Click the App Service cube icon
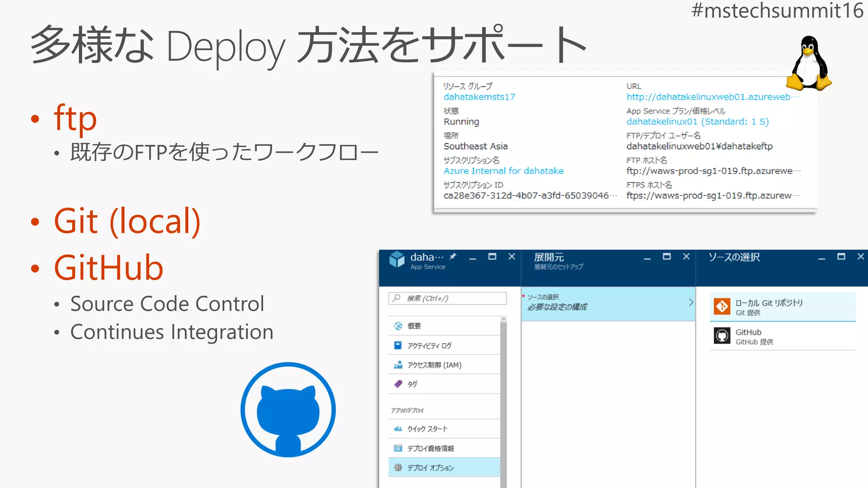 [x=397, y=259]
